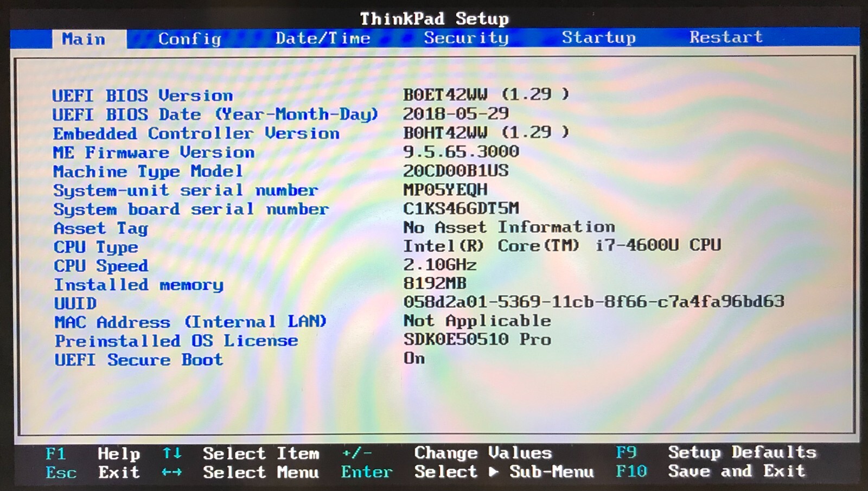Click serial number value MP05YEQH
Screen dimensions: 868x491
tap(445, 190)
